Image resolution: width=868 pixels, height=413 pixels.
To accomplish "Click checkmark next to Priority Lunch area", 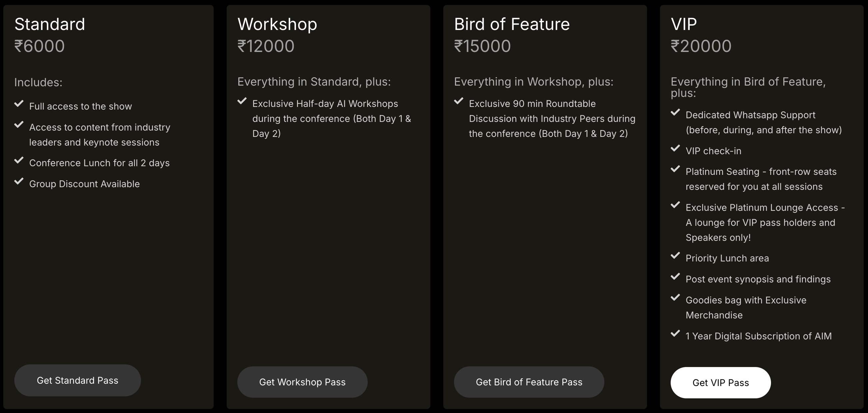I will tap(675, 255).
